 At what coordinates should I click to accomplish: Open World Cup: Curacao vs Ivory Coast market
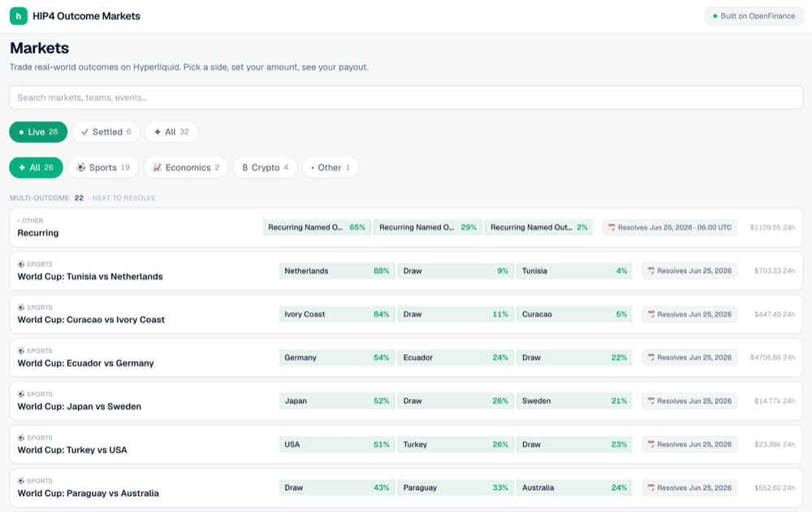click(91, 319)
